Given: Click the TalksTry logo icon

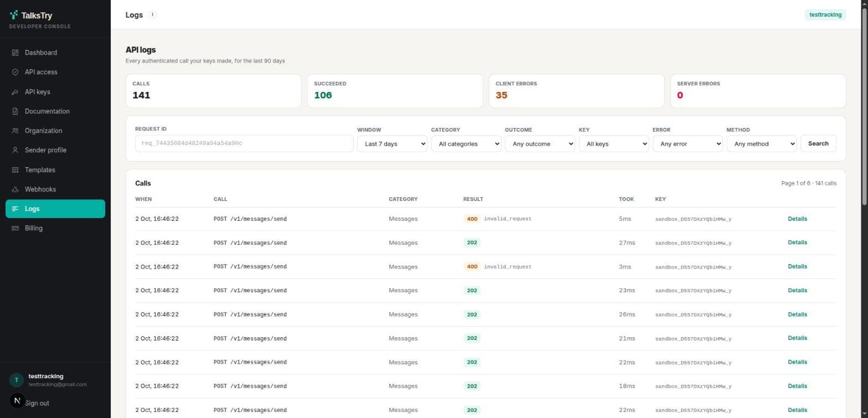Looking at the screenshot, I should (x=14, y=15).
